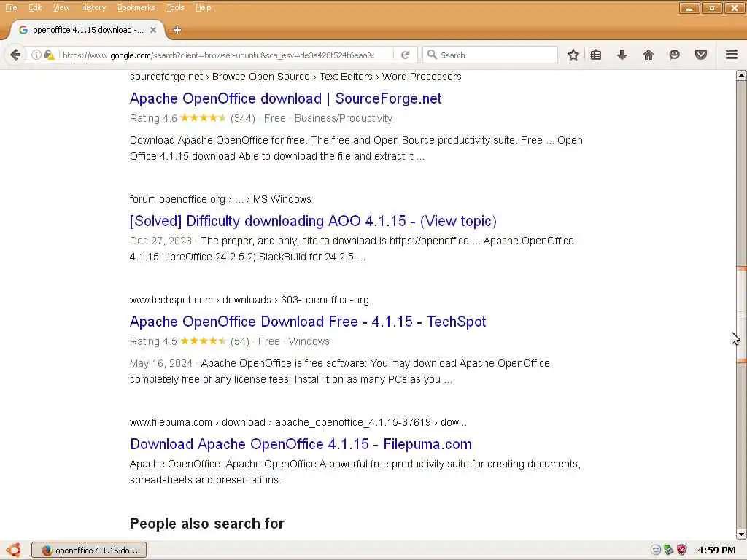747x560 pixels.
Task: Open the Pocket icon in toolbar
Action: click(x=700, y=55)
